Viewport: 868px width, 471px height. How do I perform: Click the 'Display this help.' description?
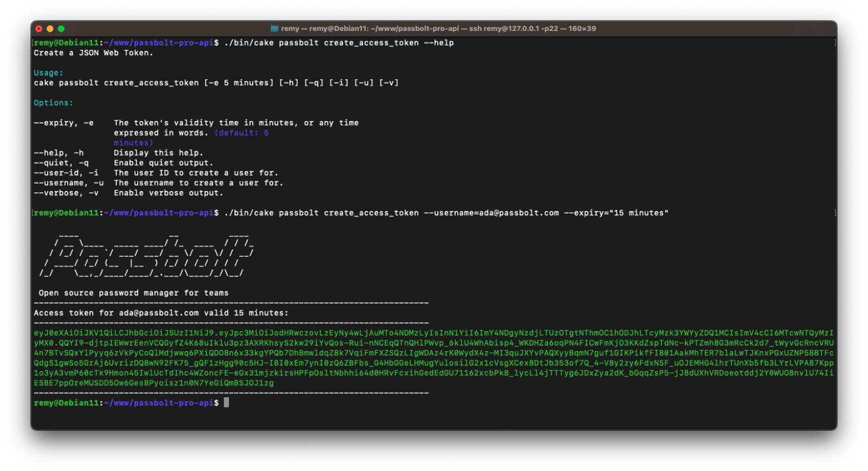(158, 153)
